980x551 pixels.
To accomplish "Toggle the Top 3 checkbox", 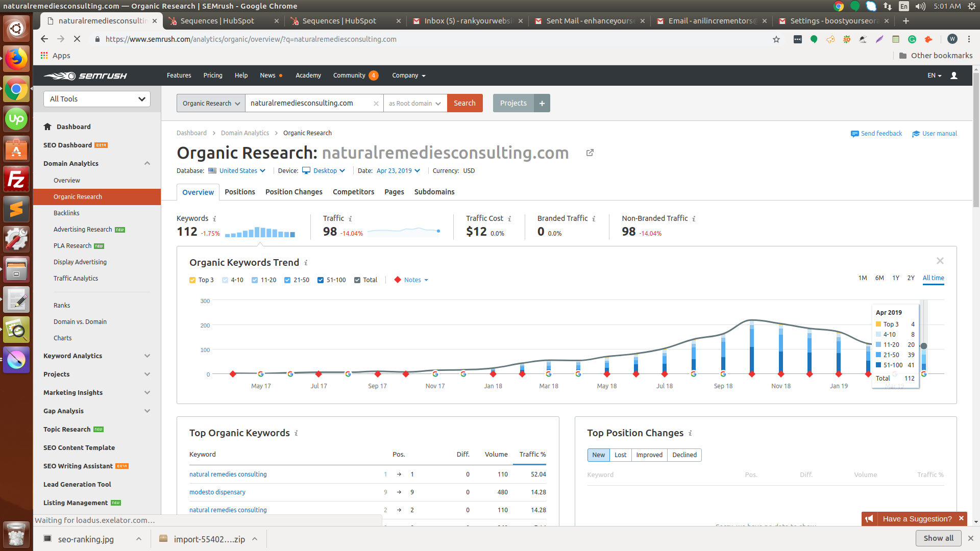I will [192, 280].
